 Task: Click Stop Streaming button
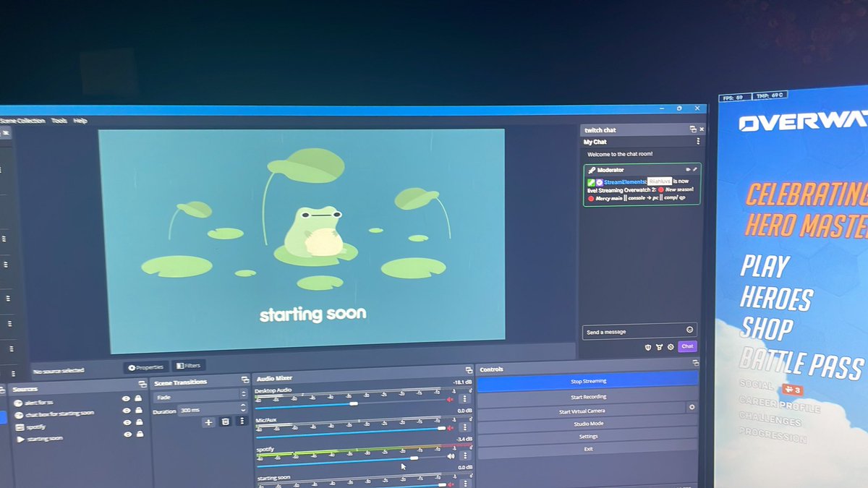[x=587, y=380]
